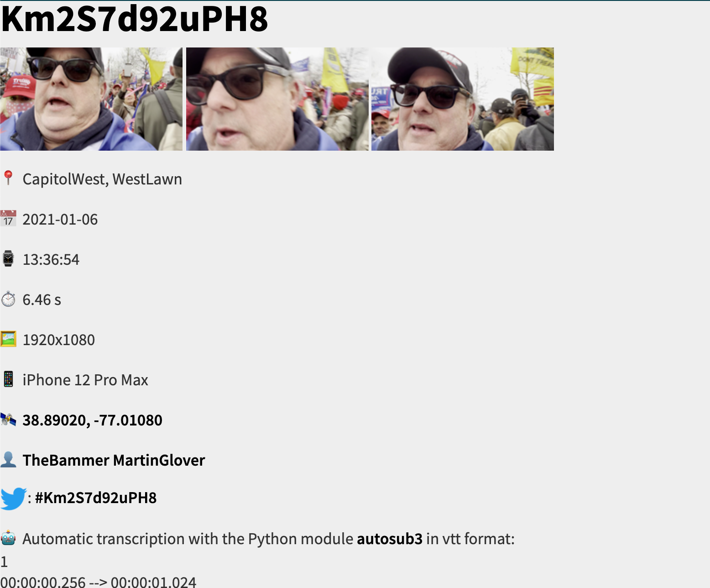The image size is (710, 588).
Task: Click the red location pin icon
Action: [x=8, y=178]
